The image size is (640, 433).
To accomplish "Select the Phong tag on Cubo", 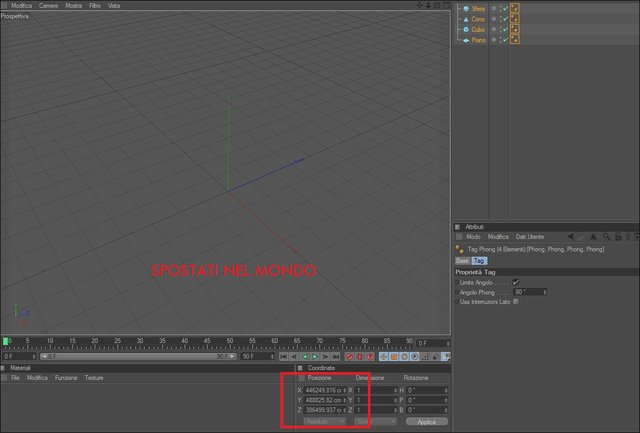I will (514, 29).
